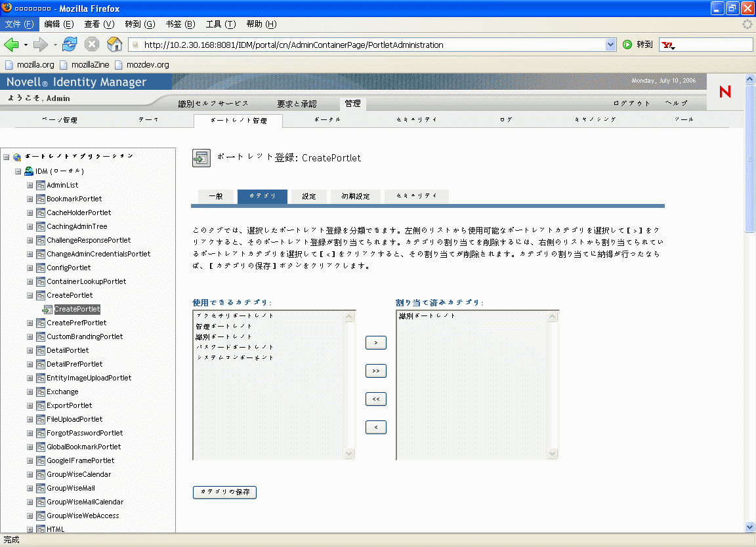Click the Back navigation arrow

12,45
